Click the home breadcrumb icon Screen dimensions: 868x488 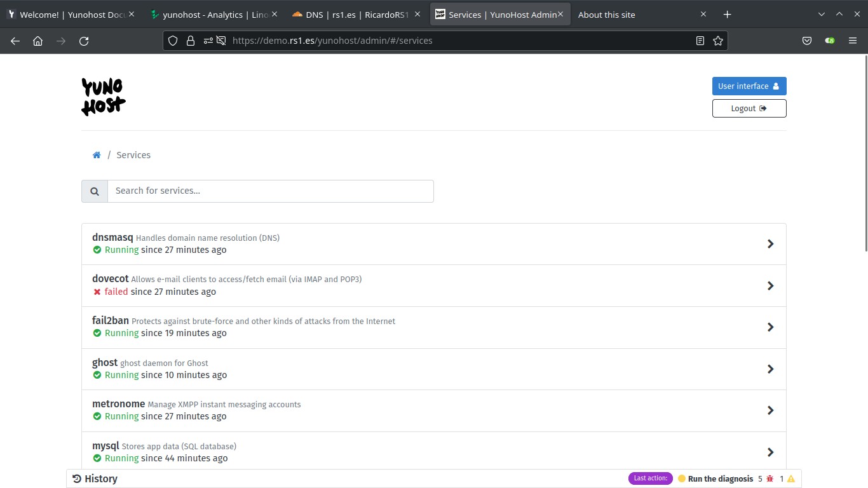97,155
